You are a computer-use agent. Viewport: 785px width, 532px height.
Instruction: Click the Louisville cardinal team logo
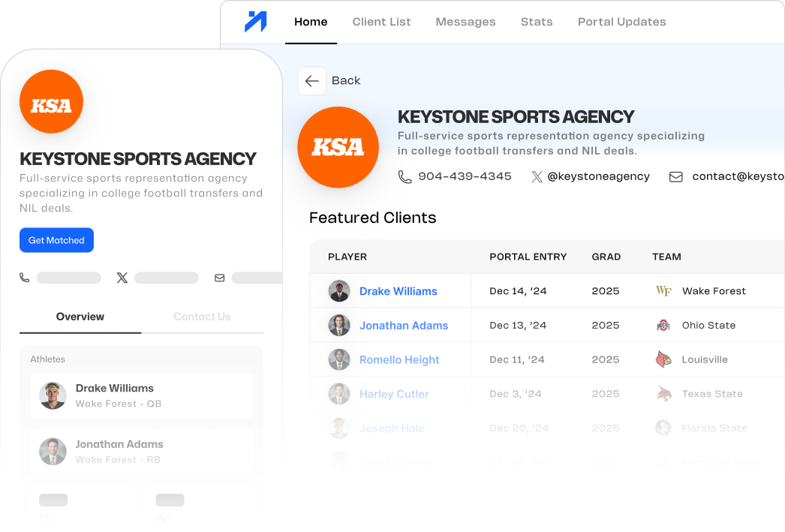coord(663,360)
